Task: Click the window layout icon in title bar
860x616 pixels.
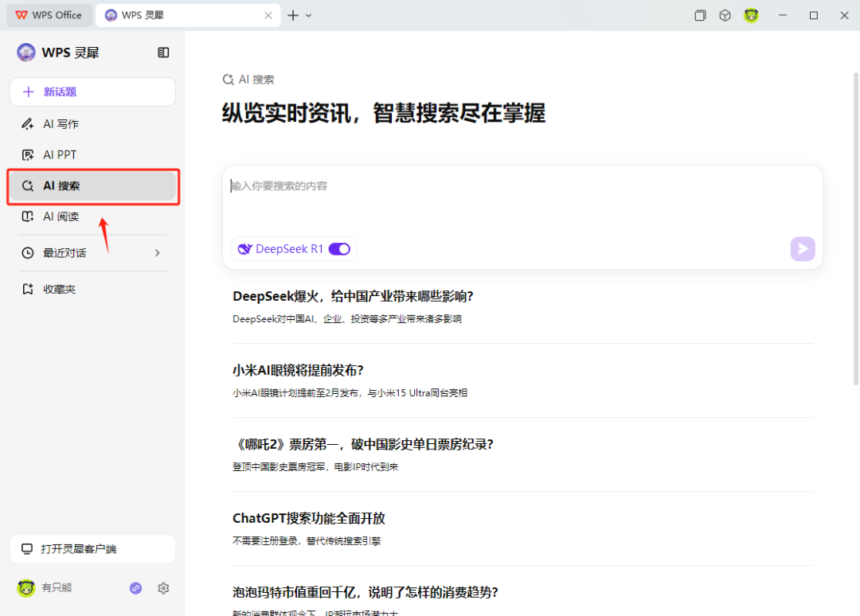Action: [700, 15]
